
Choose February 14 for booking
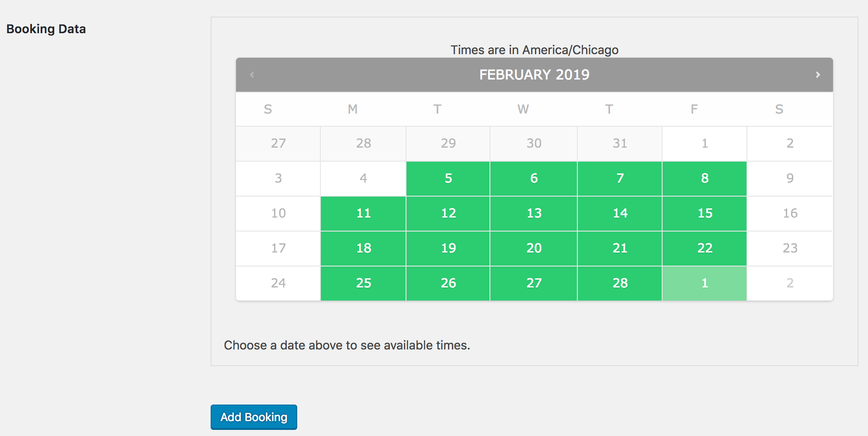[x=619, y=213]
